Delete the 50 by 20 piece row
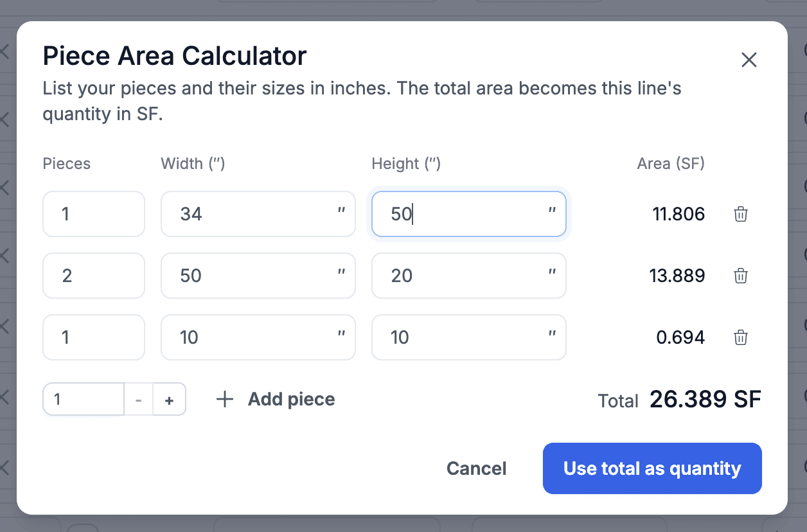The height and width of the screenshot is (532, 807). 741,276
